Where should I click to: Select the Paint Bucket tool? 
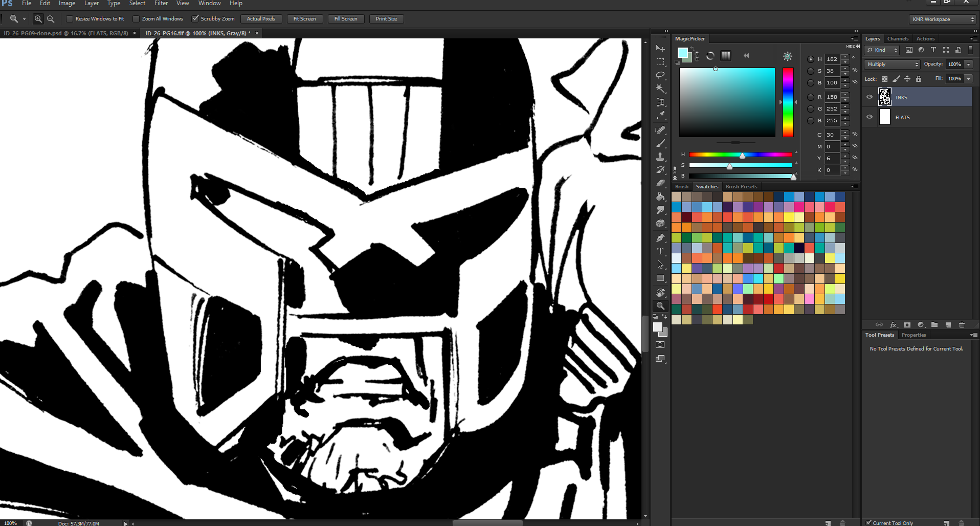coord(660,196)
